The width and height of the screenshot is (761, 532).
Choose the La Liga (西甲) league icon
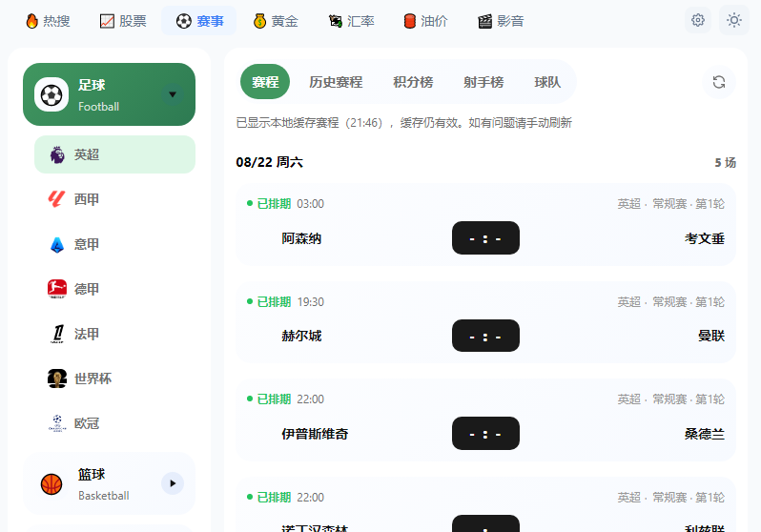pyautogui.click(x=57, y=199)
